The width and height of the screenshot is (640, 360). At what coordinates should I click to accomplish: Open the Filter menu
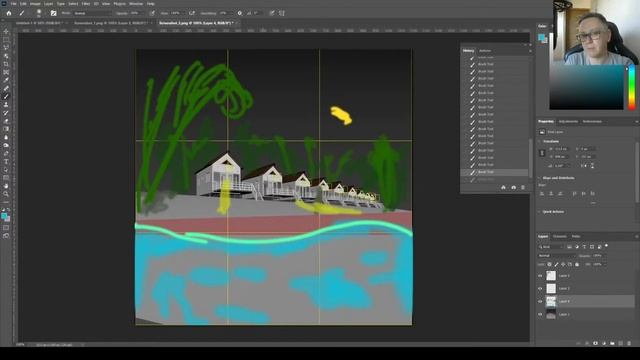click(x=86, y=4)
